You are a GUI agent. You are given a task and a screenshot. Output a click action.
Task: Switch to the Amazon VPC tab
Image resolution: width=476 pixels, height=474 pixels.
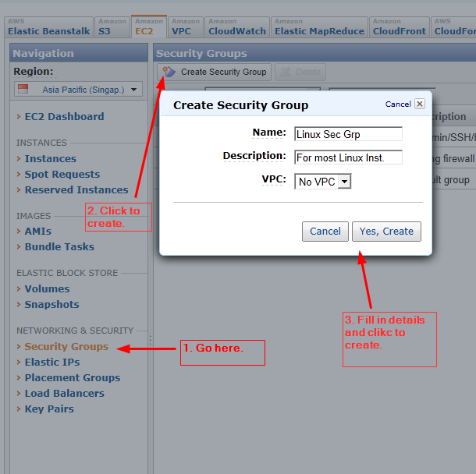pyautogui.click(x=186, y=27)
